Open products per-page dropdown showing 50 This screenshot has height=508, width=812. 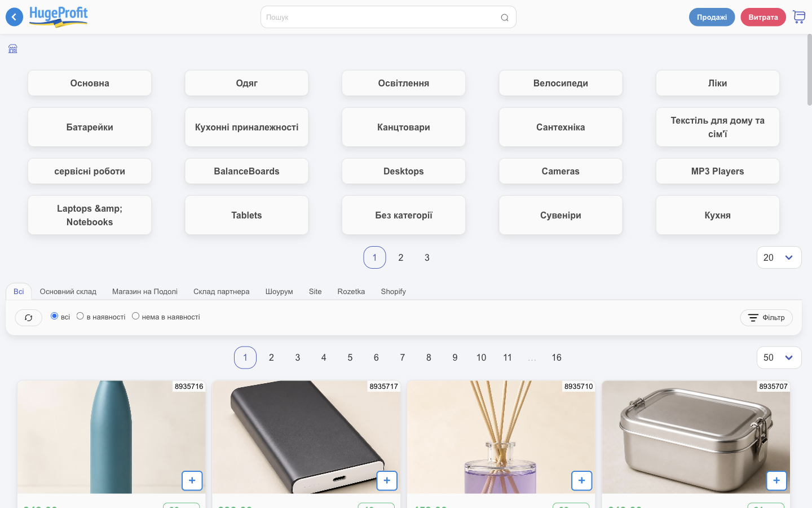point(779,357)
